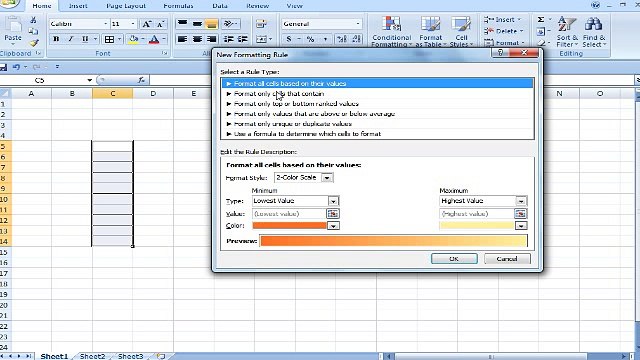Click the Cell Styles button

coord(461,32)
